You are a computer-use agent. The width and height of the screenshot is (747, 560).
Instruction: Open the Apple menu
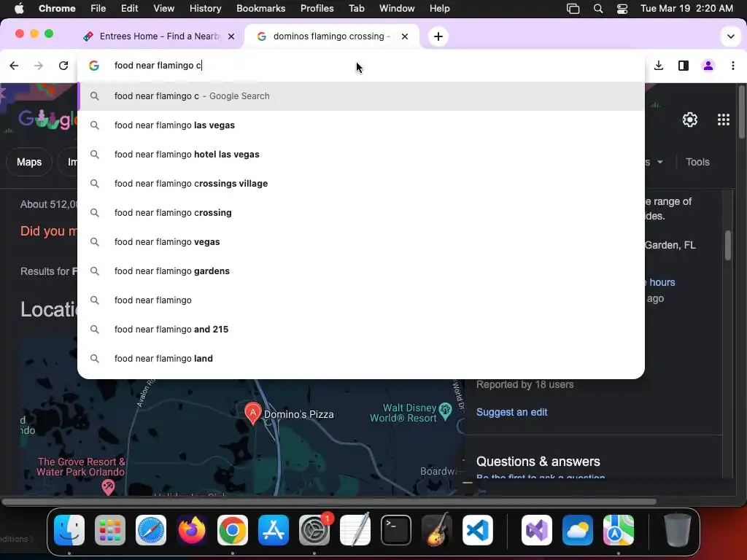pos(19,9)
